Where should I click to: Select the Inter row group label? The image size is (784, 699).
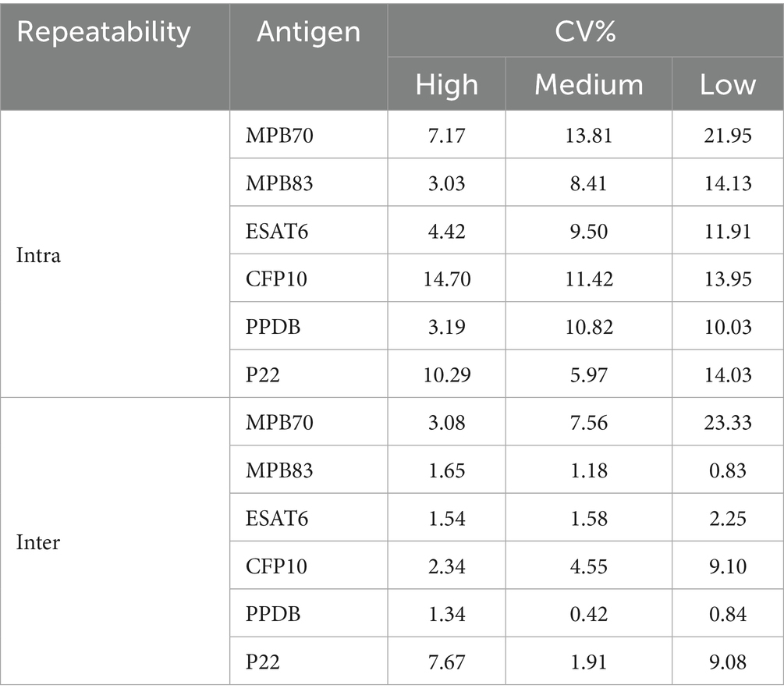[38, 542]
